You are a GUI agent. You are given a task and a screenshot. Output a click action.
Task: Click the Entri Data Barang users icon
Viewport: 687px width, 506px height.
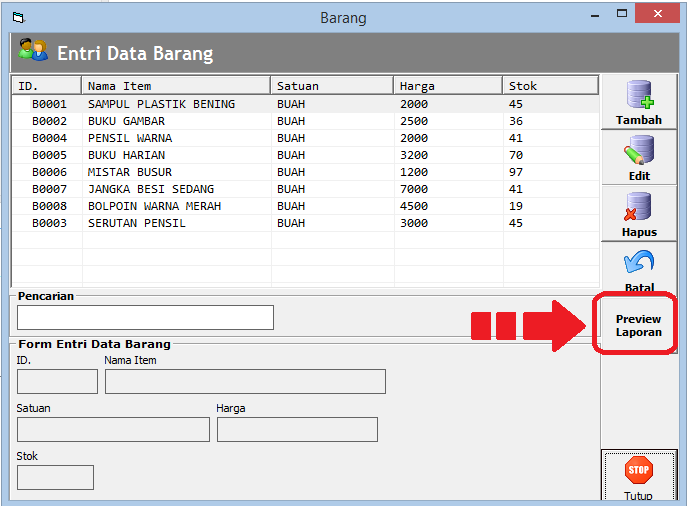point(33,50)
